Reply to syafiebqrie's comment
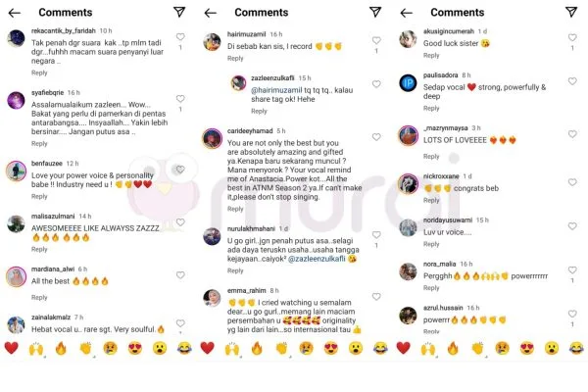Image resolution: width=588 pixels, height=392 pixels. click(39, 144)
